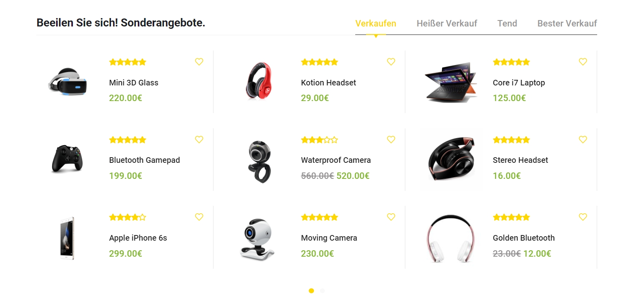This screenshot has height=304, width=644.
Task: Go to the second carousel page dot
Action: (x=322, y=291)
